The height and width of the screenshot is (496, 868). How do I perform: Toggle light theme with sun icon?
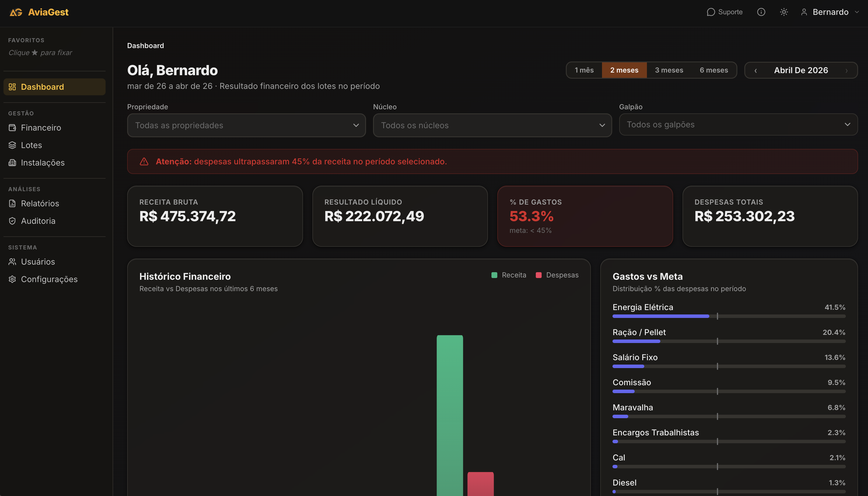[x=784, y=12]
